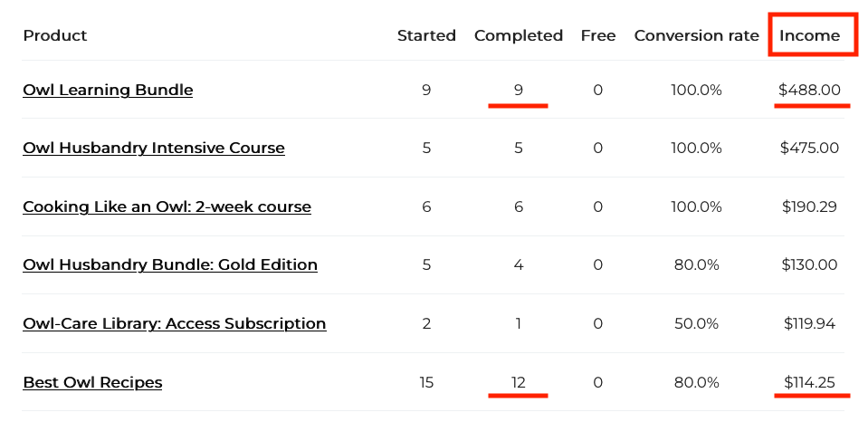Open the Owl Learning Bundle product link
This screenshot has height=422, width=868.
click(108, 91)
